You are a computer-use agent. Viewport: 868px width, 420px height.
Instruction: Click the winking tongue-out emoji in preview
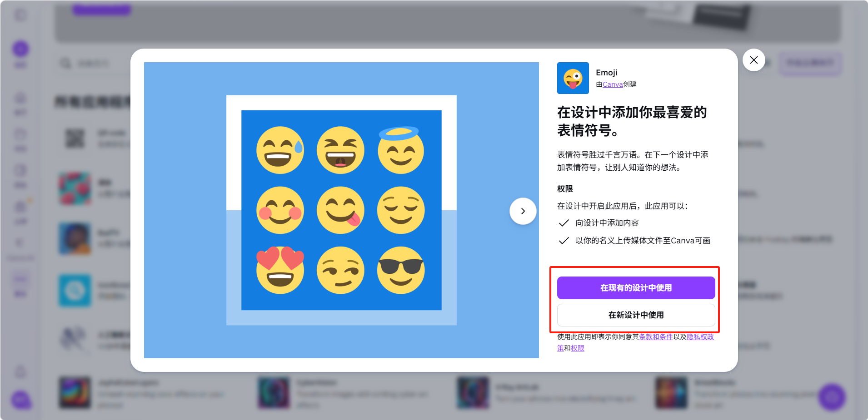[x=340, y=210]
